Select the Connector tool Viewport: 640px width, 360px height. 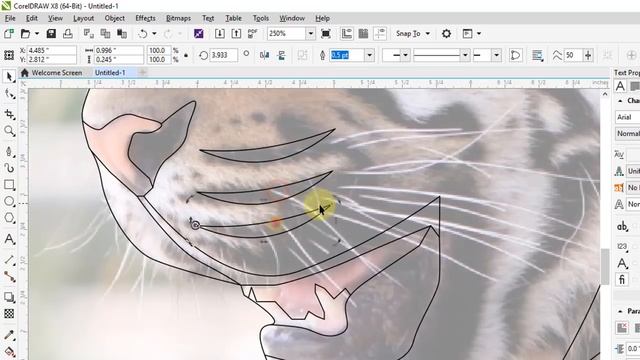click(9, 276)
